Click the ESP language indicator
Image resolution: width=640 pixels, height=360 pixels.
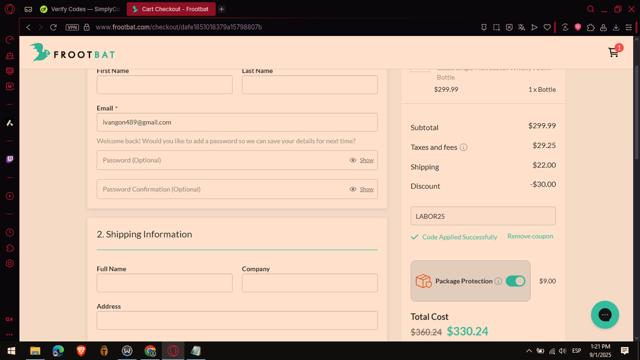tap(576, 351)
